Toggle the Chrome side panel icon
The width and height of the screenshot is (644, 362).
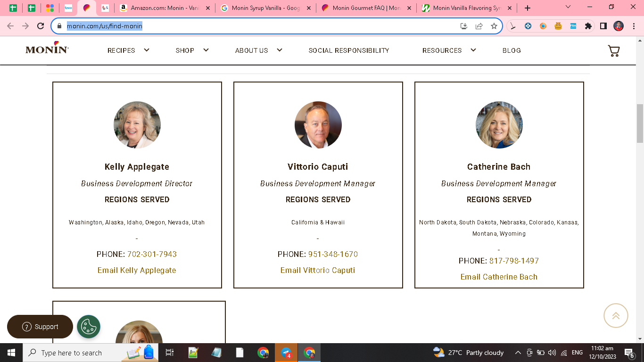point(603,26)
